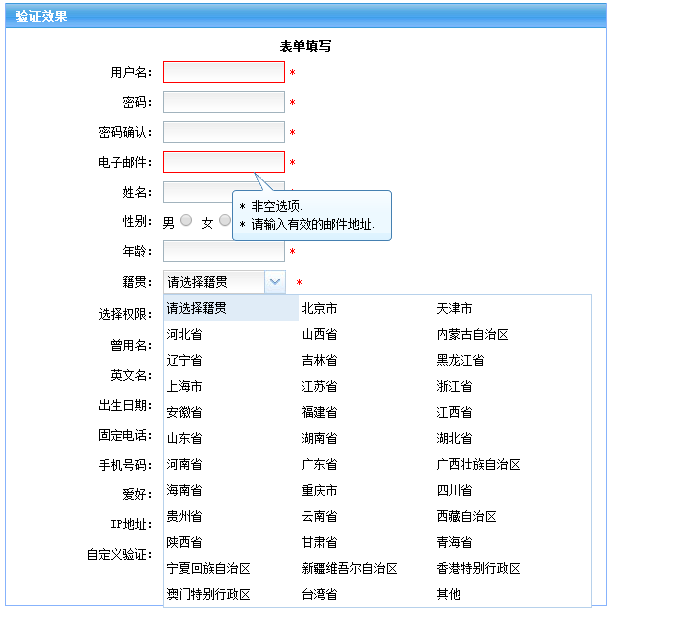Pick 台湾省 option
This screenshot has width=675, height=635.
(x=319, y=594)
